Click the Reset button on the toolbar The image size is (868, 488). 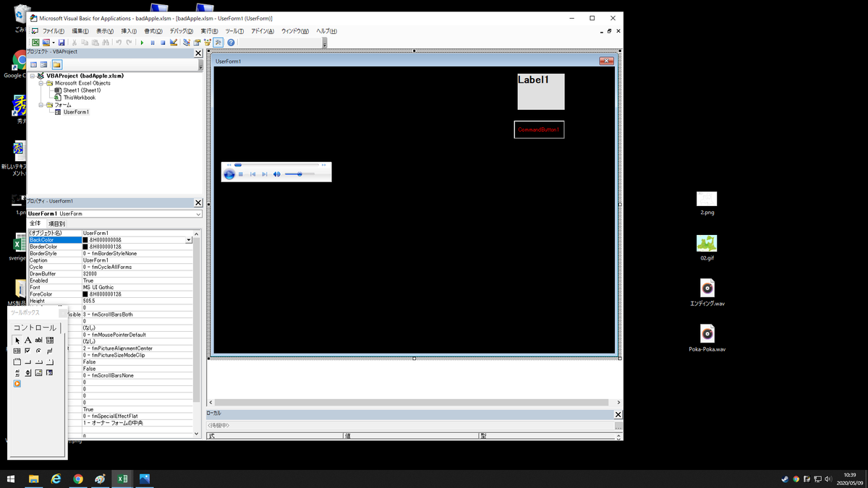(x=163, y=42)
